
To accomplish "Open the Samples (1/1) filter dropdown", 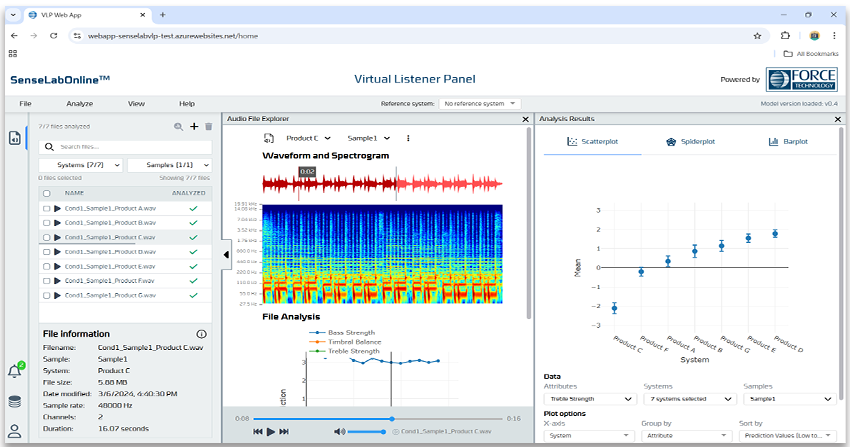I will 170,165.
